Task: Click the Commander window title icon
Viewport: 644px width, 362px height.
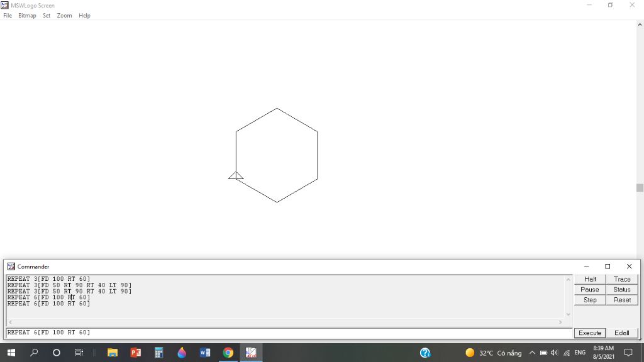Action: click(11, 266)
